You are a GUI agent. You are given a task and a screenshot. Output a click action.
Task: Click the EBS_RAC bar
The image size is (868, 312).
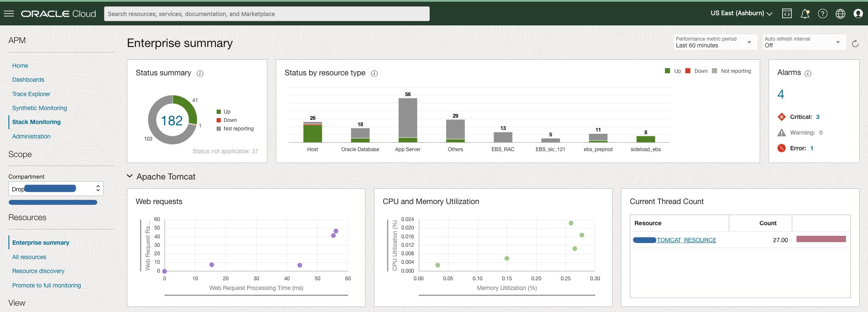(503, 137)
